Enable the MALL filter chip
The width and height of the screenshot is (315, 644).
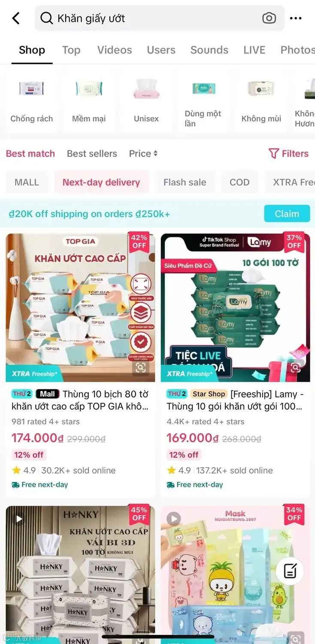(x=27, y=182)
